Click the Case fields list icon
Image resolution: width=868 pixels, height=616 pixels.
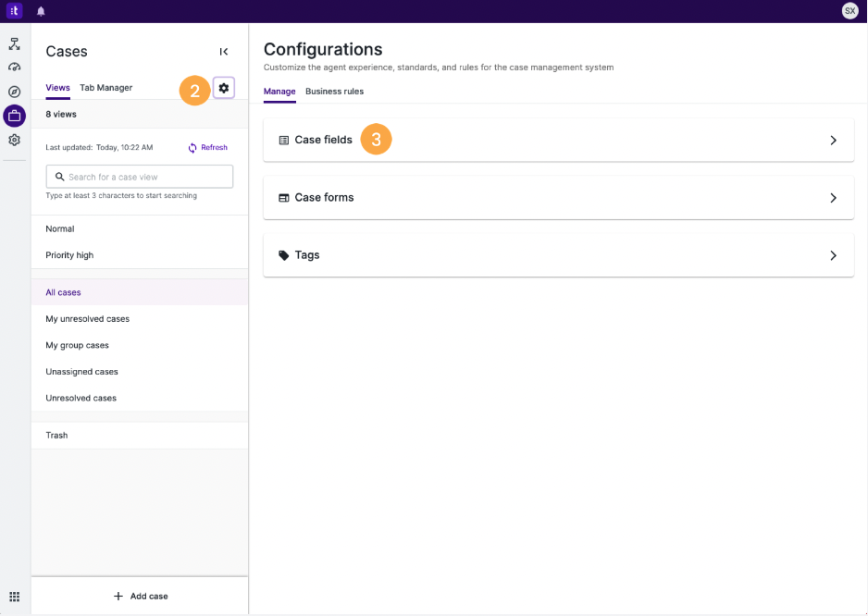pos(283,140)
